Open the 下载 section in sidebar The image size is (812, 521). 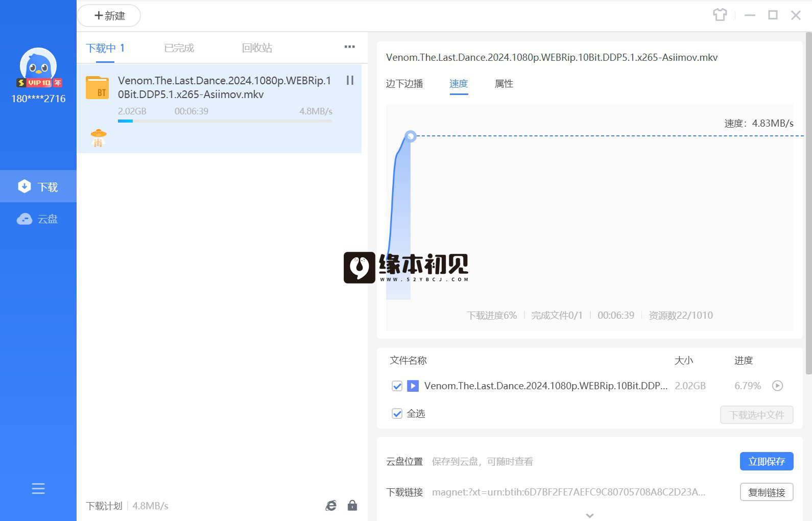38,186
